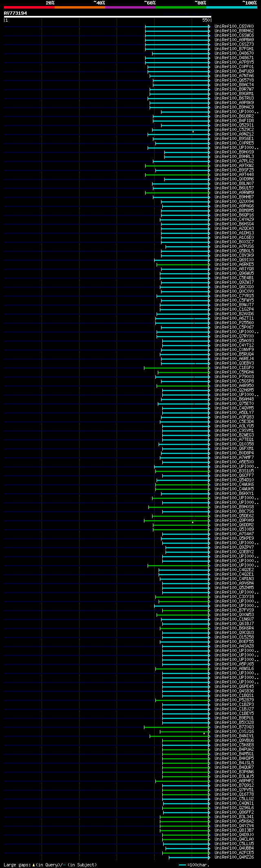The image size is (261, 868).
Task: Click the UniRef100_P52879 label
Action: point(234,700)
